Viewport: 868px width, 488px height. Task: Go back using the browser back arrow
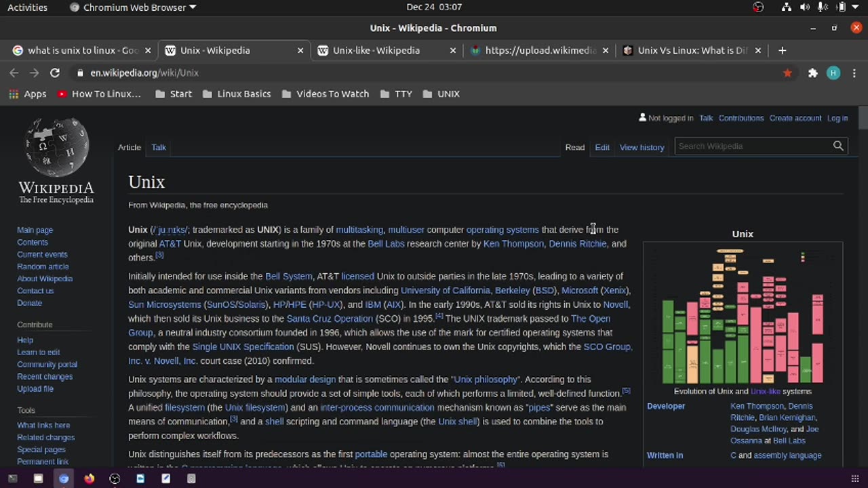14,73
